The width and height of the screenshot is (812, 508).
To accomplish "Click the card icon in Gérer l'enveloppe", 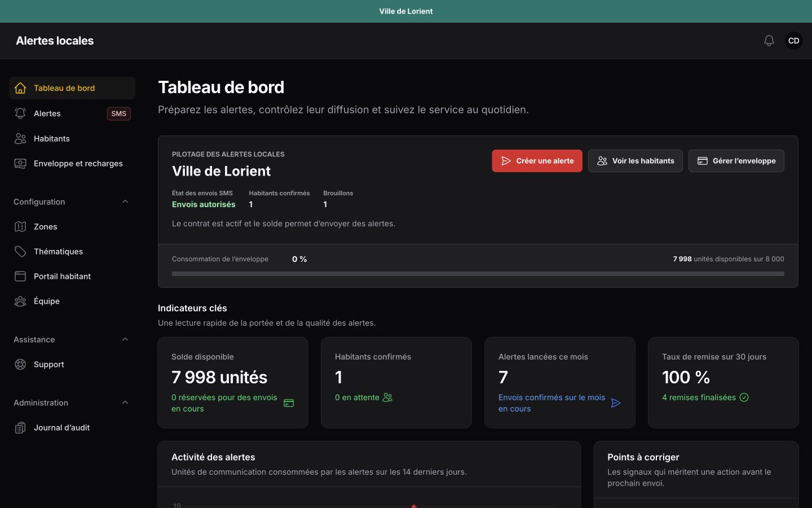I will (703, 161).
